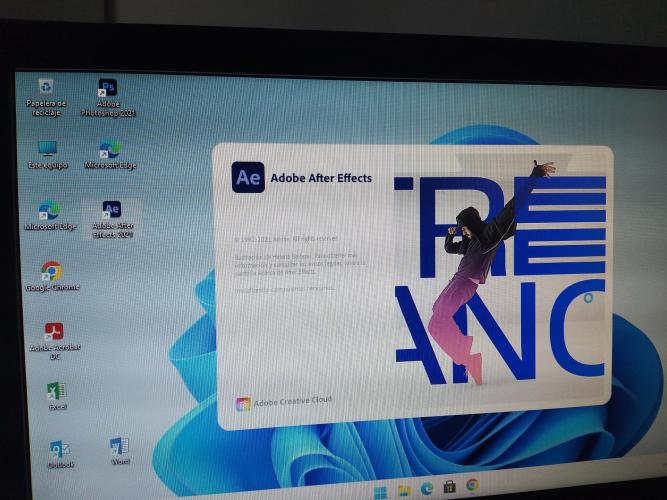The height and width of the screenshot is (500, 667).
Task: Open Google Chrome from the taskbar
Action: click(x=472, y=485)
